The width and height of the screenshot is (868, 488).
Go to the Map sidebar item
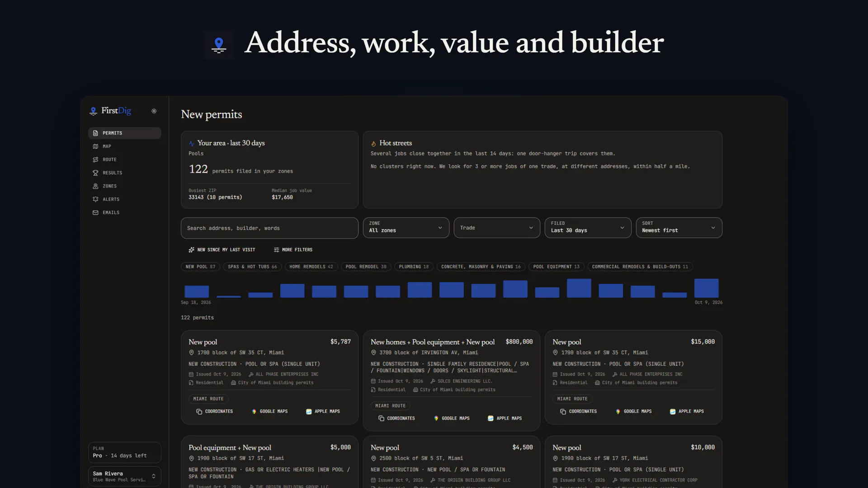tap(125, 146)
